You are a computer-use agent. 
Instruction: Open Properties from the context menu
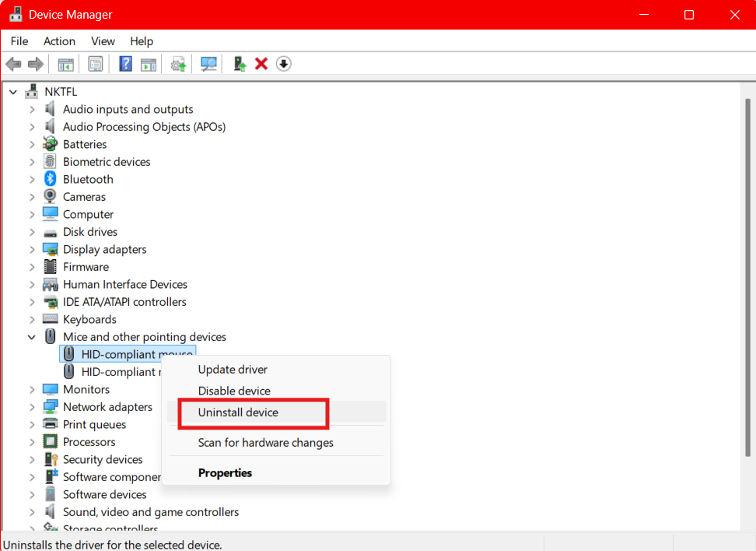(x=276, y=472)
